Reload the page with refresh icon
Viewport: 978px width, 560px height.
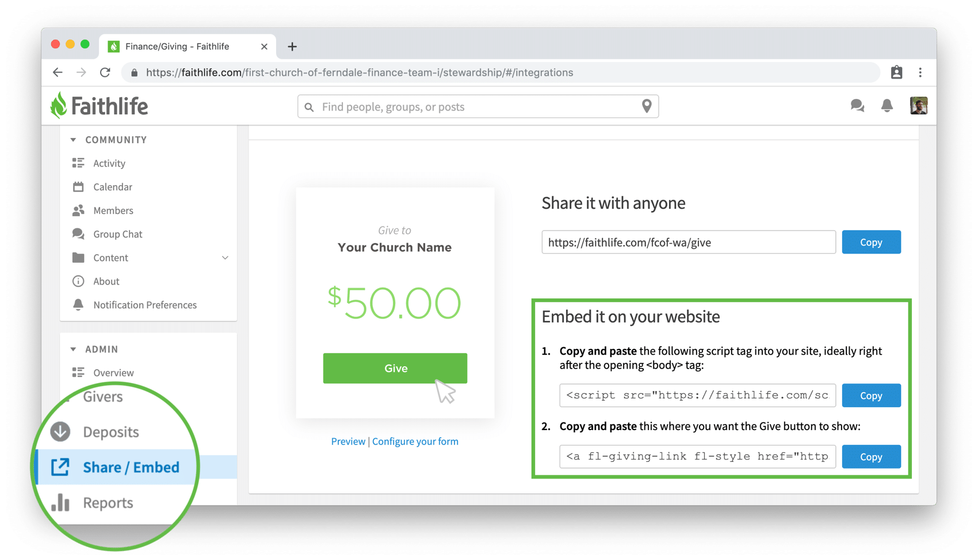(x=105, y=72)
